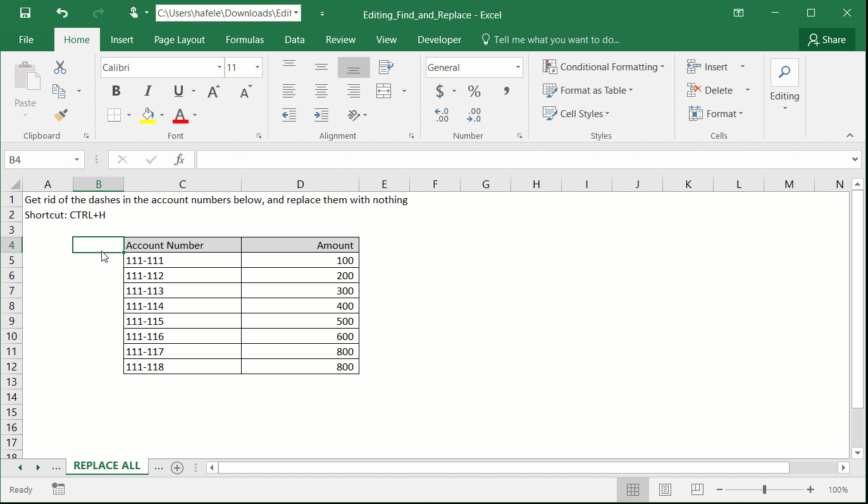Open Conditional Formatting menu
This screenshot has height=504, width=868.
(604, 67)
